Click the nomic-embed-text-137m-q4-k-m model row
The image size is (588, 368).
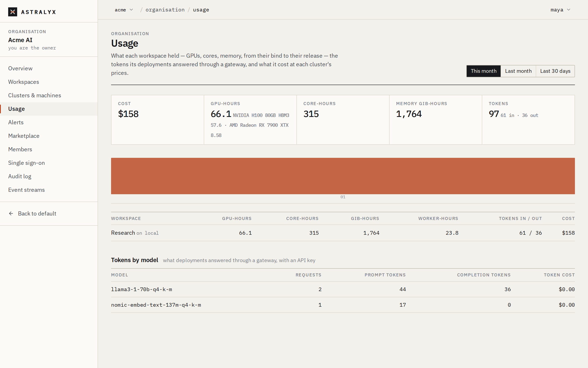coord(343,305)
